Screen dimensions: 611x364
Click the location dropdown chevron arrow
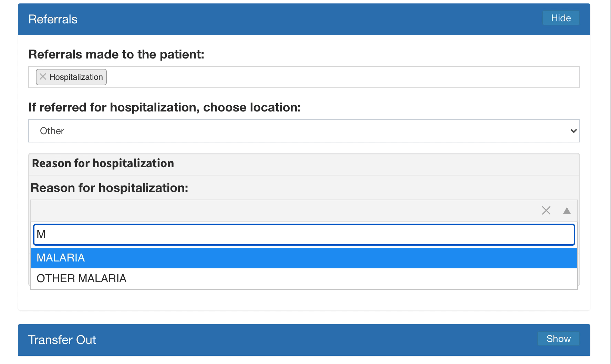coord(573,131)
